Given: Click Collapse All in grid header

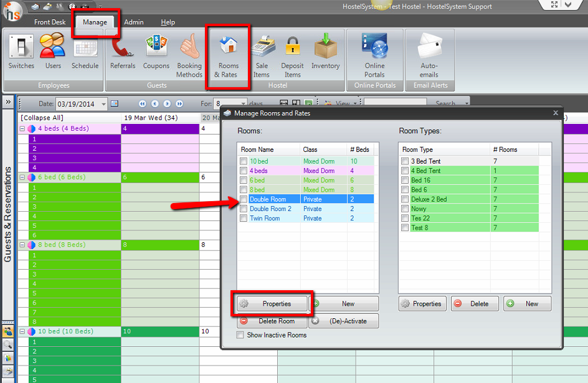Looking at the screenshot, I should pos(42,118).
